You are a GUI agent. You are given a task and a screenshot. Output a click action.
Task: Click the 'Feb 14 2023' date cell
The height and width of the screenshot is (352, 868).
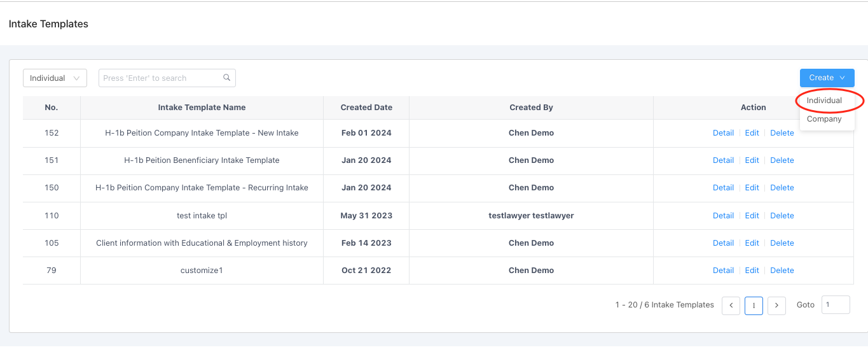366,243
